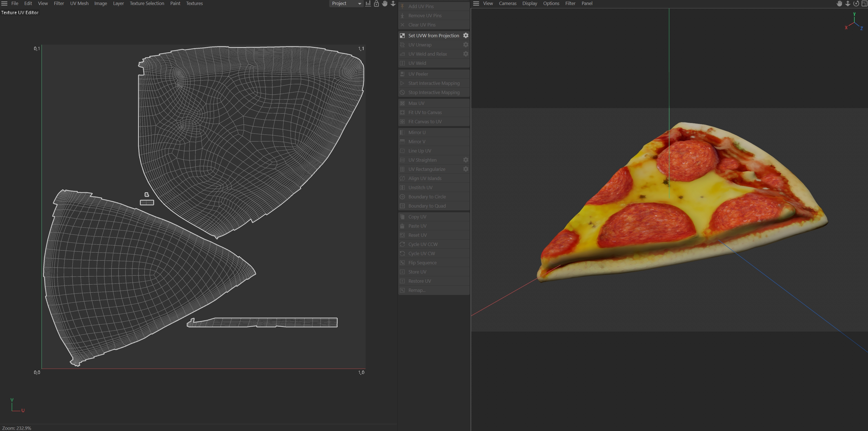Open the UV editor hamburger menu

tap(4, 3)
